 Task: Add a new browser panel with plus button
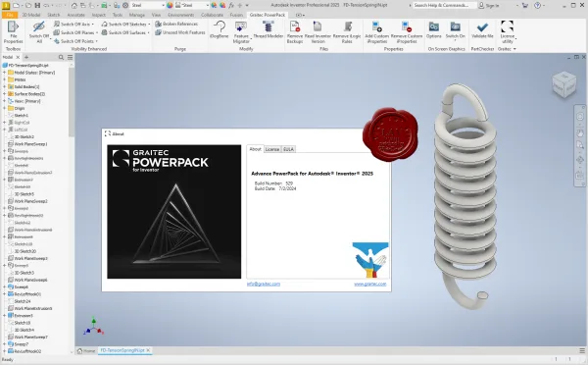[26, 57]
